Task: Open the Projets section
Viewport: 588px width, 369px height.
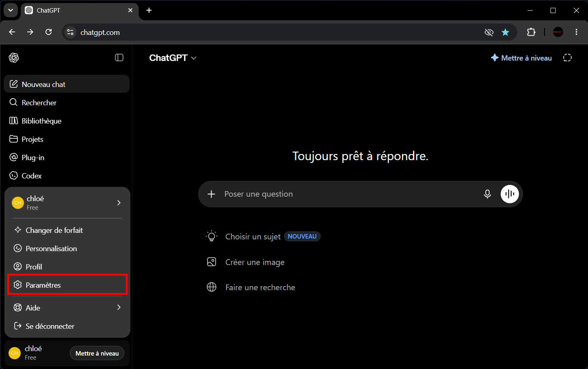Action: coord(67,139)
